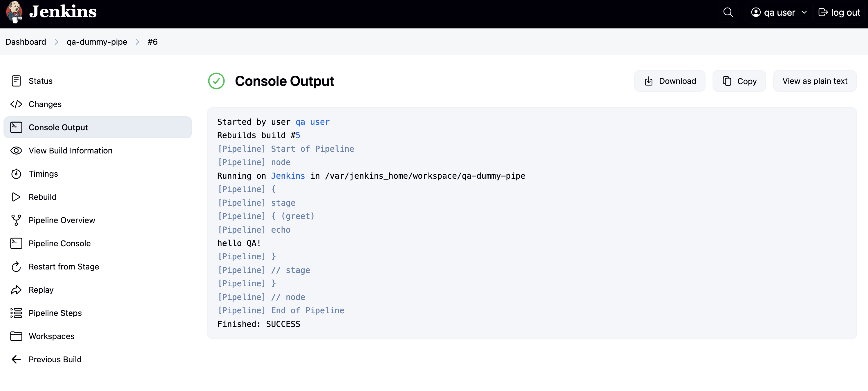Viewport: 868px width, 391px height.
Task: Open the search magnifier icon
Action: [x=728, y=12]
